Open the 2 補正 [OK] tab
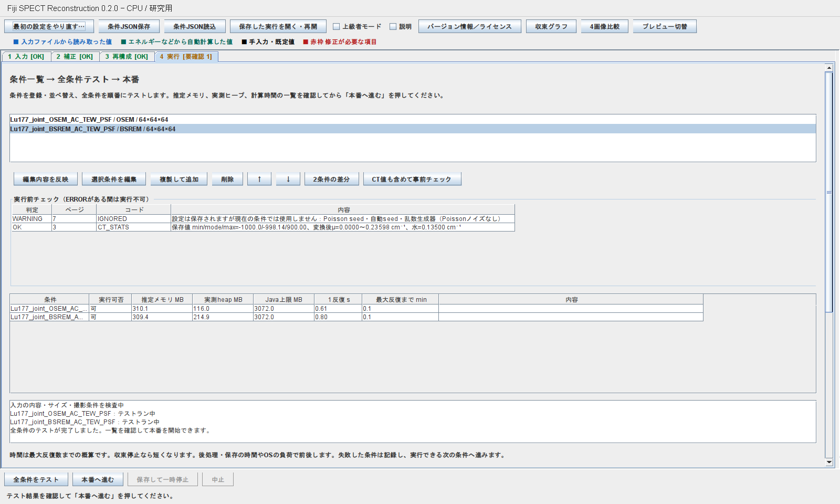 click(x=75, y=57)
